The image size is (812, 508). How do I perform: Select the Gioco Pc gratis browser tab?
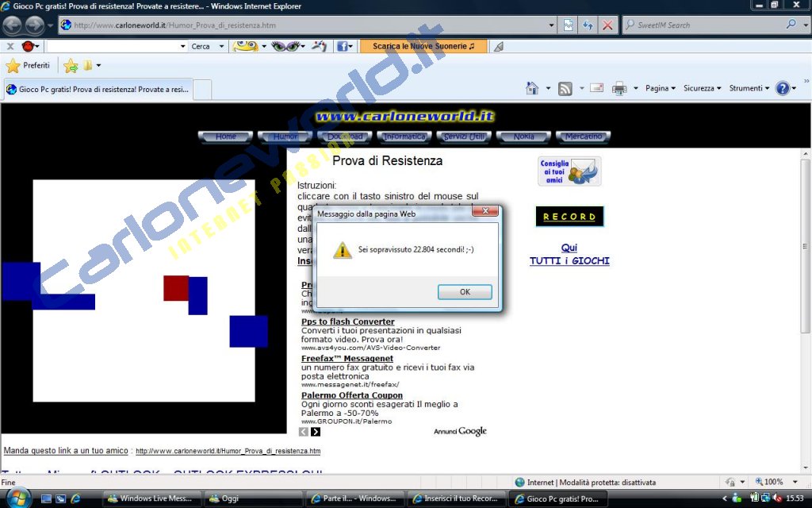pos(98,89)
